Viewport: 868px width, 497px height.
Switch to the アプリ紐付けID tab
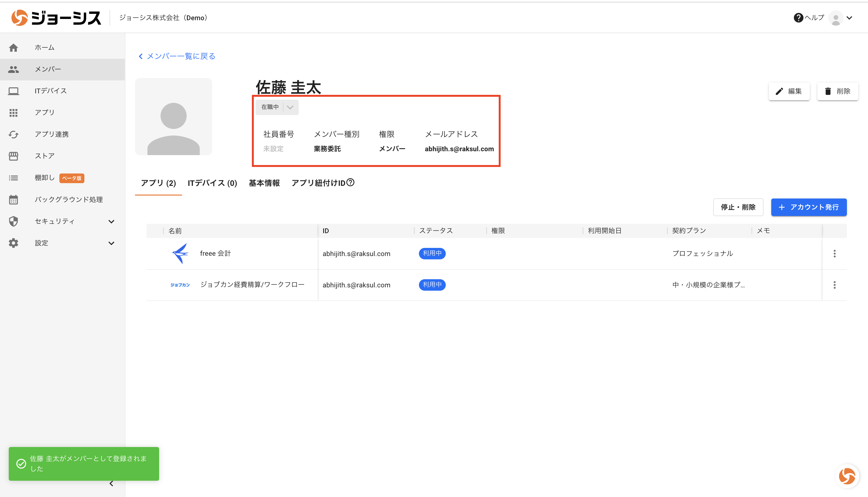click(x=318, y=183)
